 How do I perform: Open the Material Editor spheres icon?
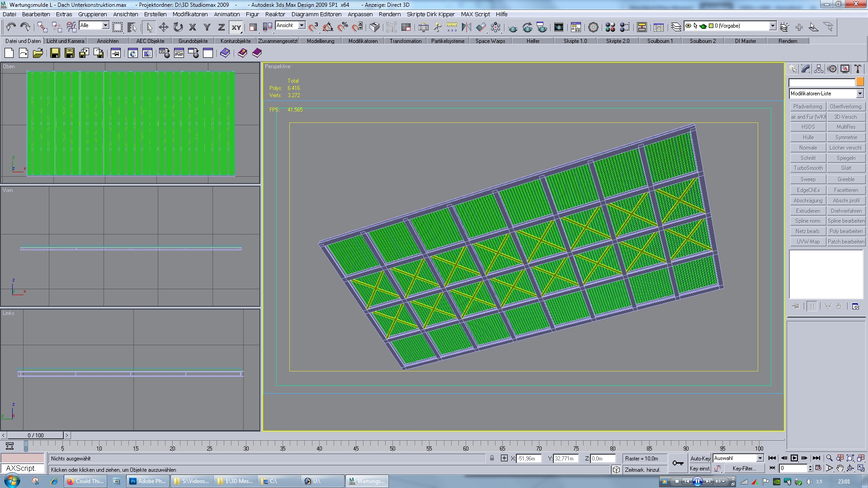click(610, 27)
